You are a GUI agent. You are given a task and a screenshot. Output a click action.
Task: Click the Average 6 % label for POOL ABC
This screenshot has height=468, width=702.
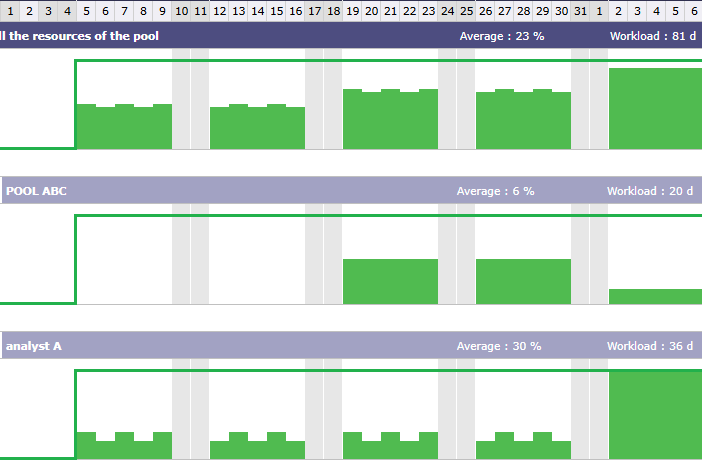pos(495,191)
